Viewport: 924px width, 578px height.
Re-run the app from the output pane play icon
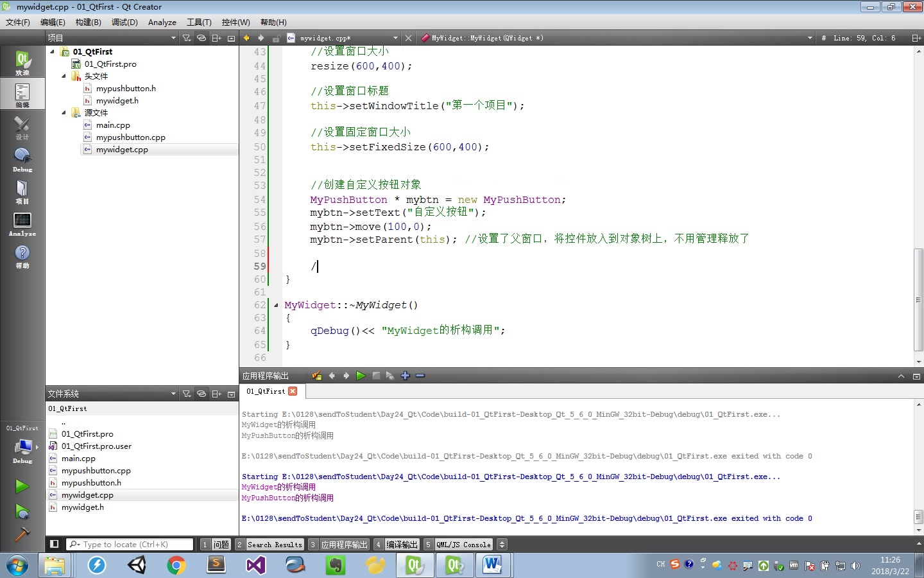(x=361, y=376)
